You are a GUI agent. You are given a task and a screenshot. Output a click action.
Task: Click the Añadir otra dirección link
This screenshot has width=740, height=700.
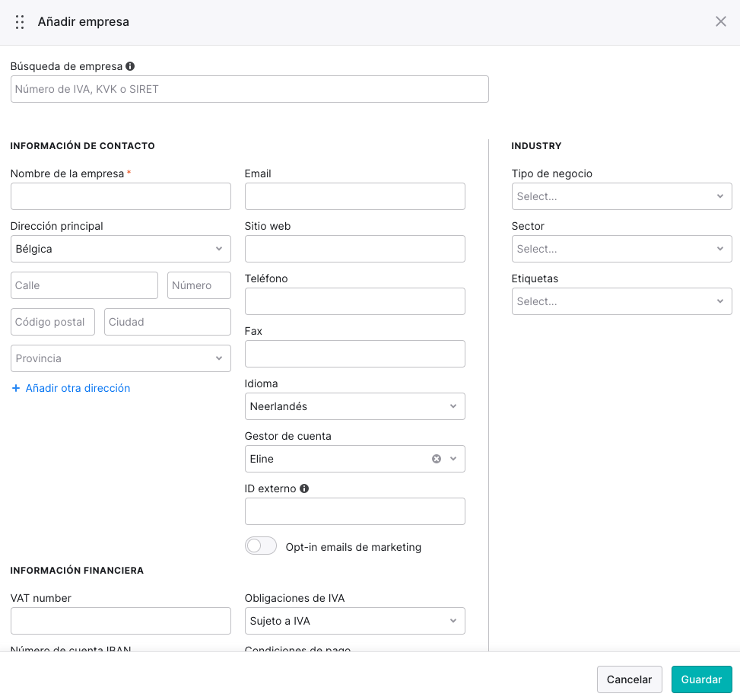[78, 388]
